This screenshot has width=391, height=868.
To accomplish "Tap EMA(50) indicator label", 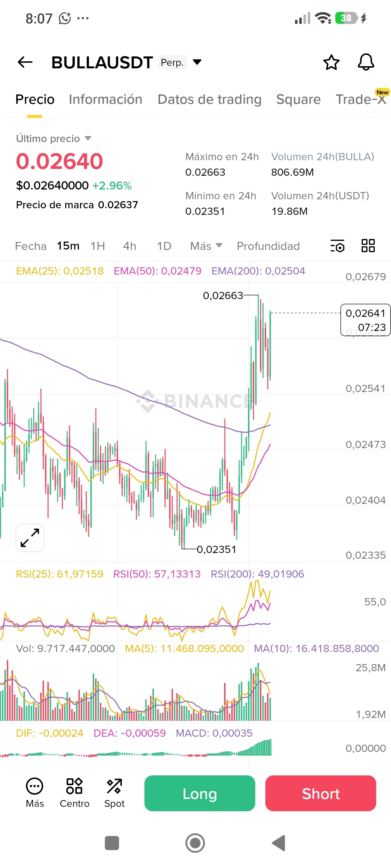I will 157,271.
